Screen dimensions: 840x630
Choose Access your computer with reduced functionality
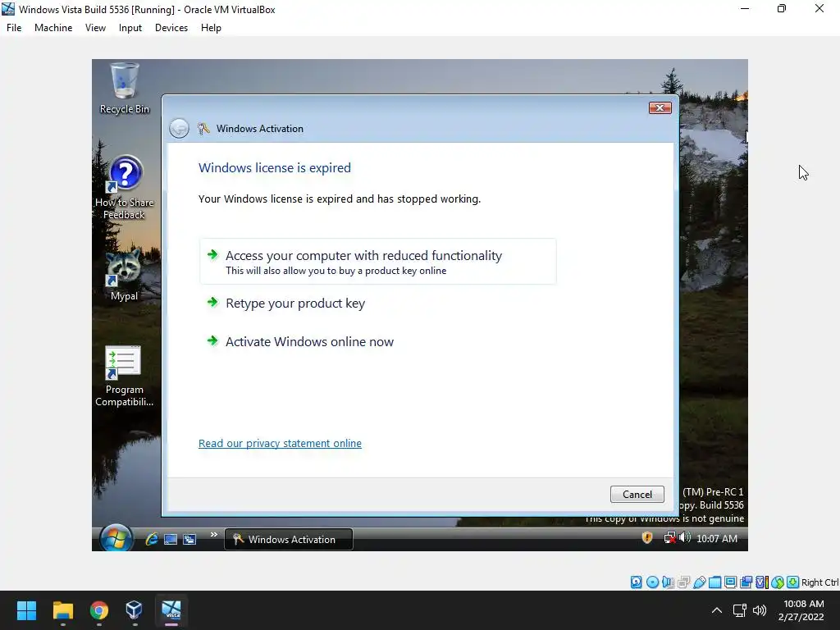[x=377, y=262]
